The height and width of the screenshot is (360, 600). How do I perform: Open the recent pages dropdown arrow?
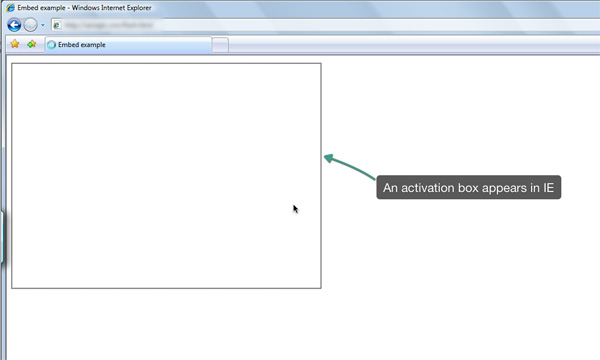pyautogui.click(x=43, y=25)
